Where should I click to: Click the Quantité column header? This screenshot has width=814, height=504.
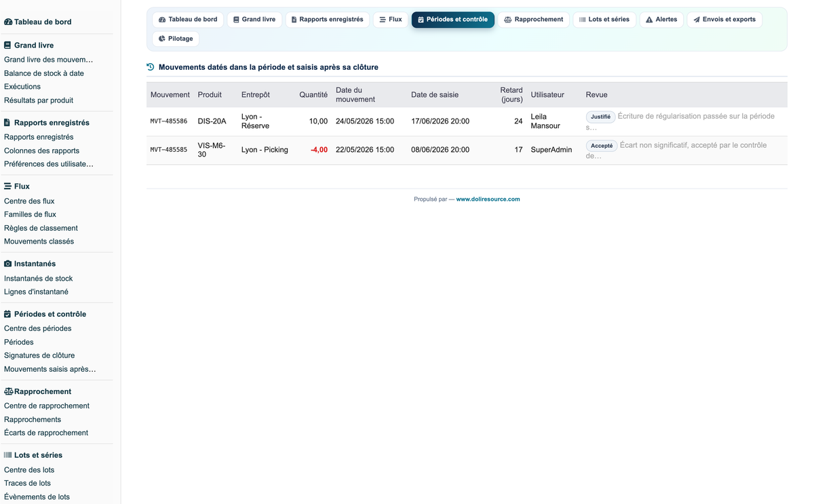tap(313, 95)
